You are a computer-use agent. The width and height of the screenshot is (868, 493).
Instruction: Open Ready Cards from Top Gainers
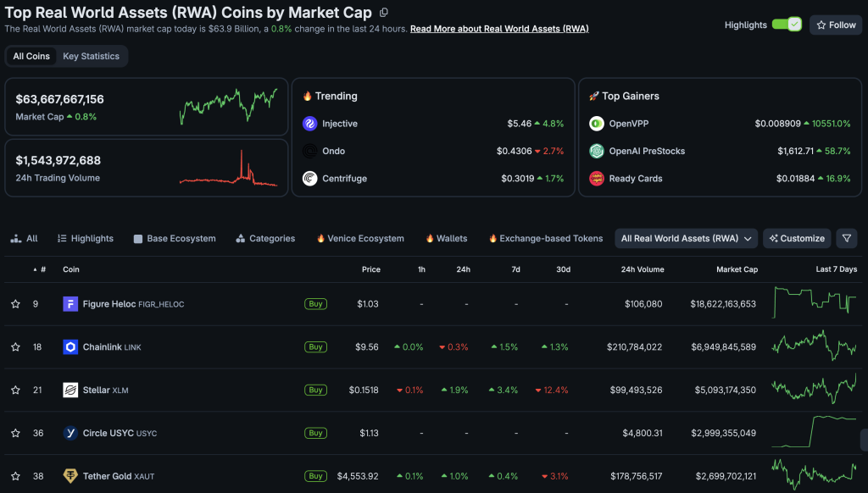pyautogui.click(x=636, y=178)
